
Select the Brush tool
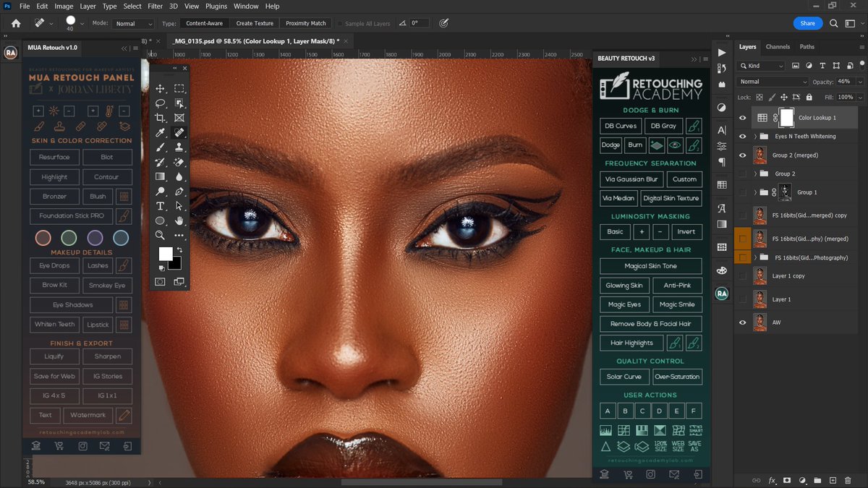(161, 147)
